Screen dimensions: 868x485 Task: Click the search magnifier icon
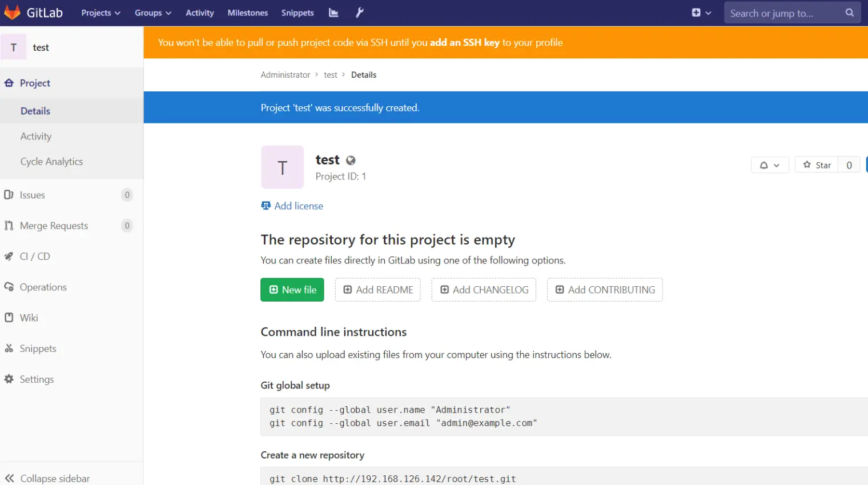coord(849,13)
